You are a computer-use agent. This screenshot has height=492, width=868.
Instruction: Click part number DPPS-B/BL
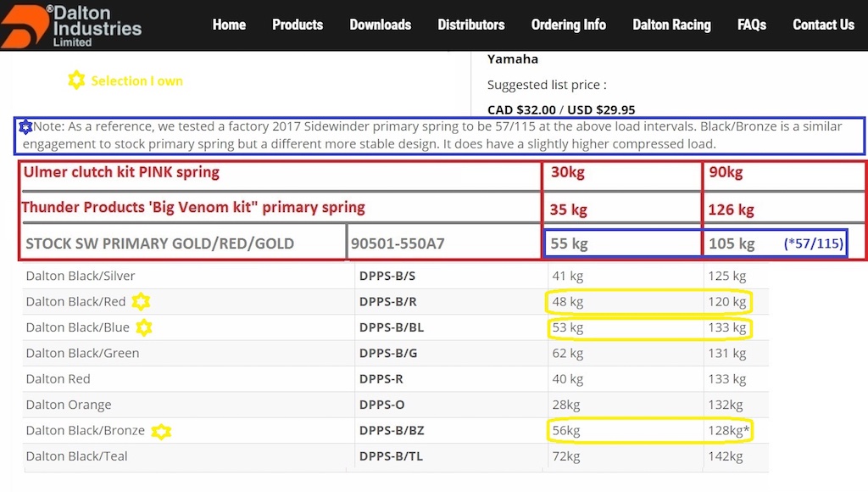[392, 327]
